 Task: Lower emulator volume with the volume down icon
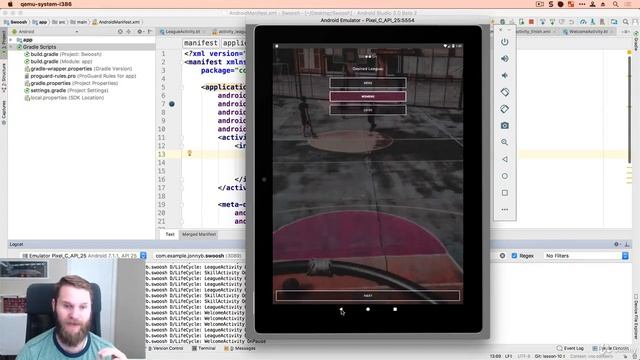pyautogui.click(x=505, y=76)
